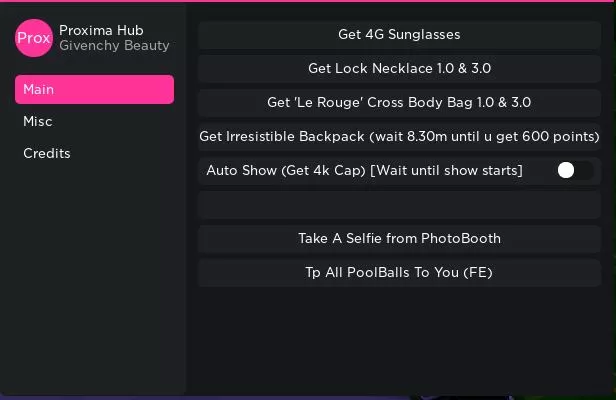Click the Givenchy Beauty subtitle
This screenshot has height=400, width=616.
(x=114, y=46)
